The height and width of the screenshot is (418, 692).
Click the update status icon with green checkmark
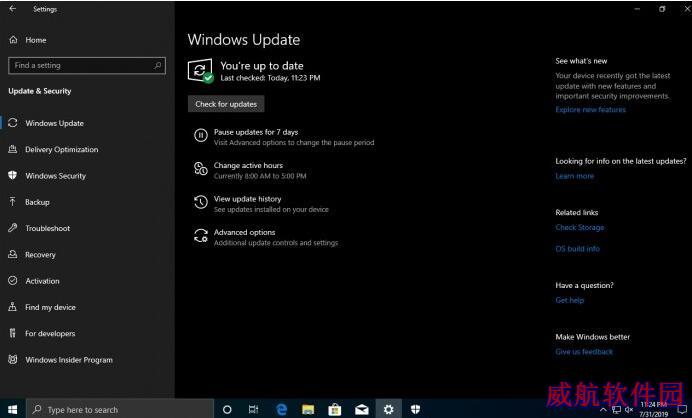point(201,71)
